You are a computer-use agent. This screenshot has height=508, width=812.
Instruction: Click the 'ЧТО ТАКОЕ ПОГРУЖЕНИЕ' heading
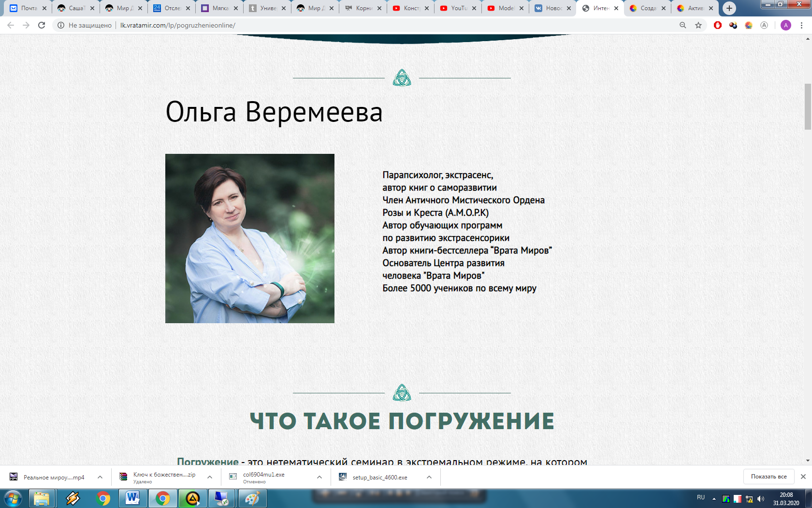(x=402, y=421)
